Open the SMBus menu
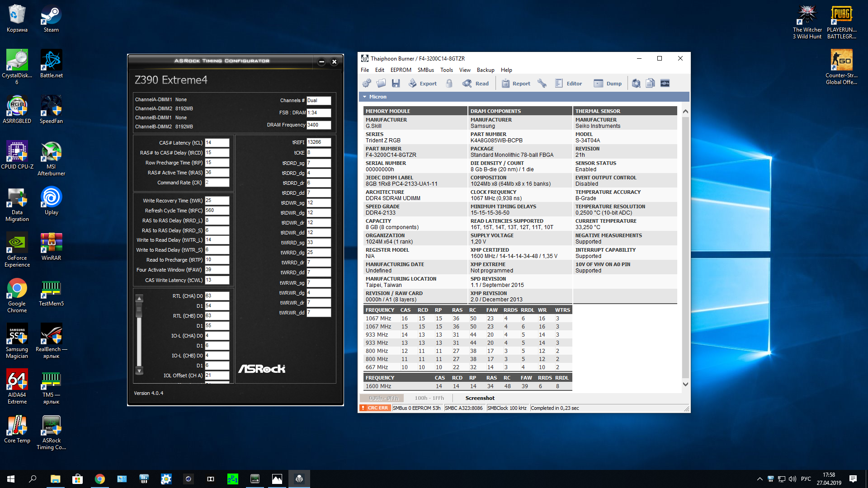Screen dimensions: 868x488 425,70
